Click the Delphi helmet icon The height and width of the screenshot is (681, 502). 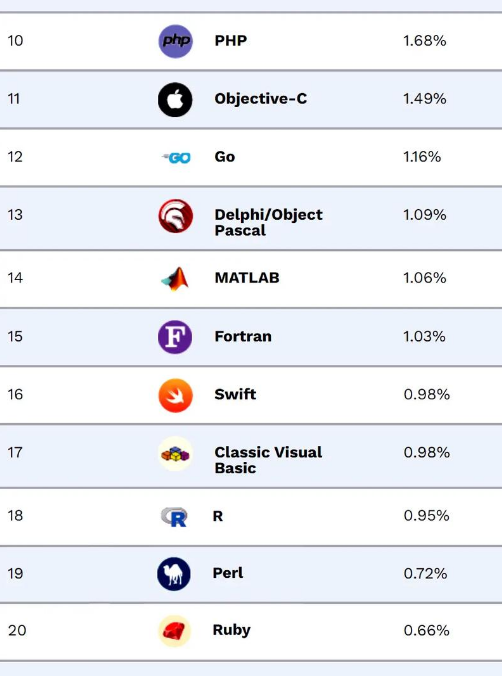coord(175,216)
